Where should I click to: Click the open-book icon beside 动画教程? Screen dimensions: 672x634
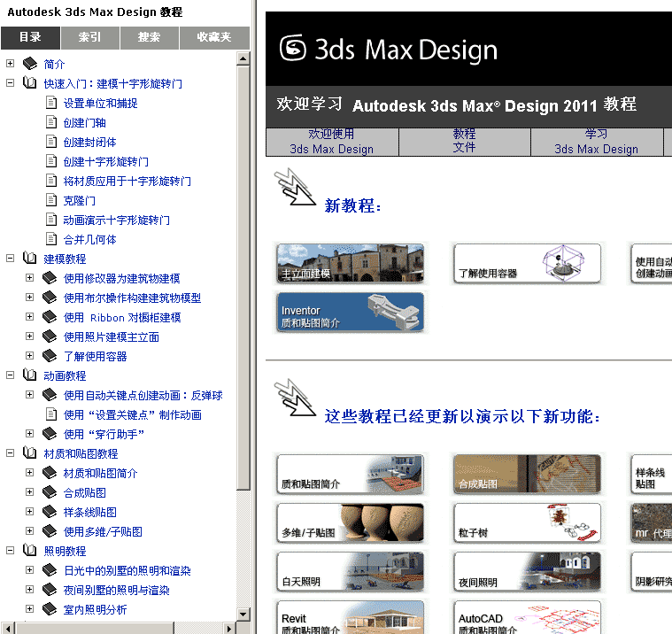click(30, 375)
